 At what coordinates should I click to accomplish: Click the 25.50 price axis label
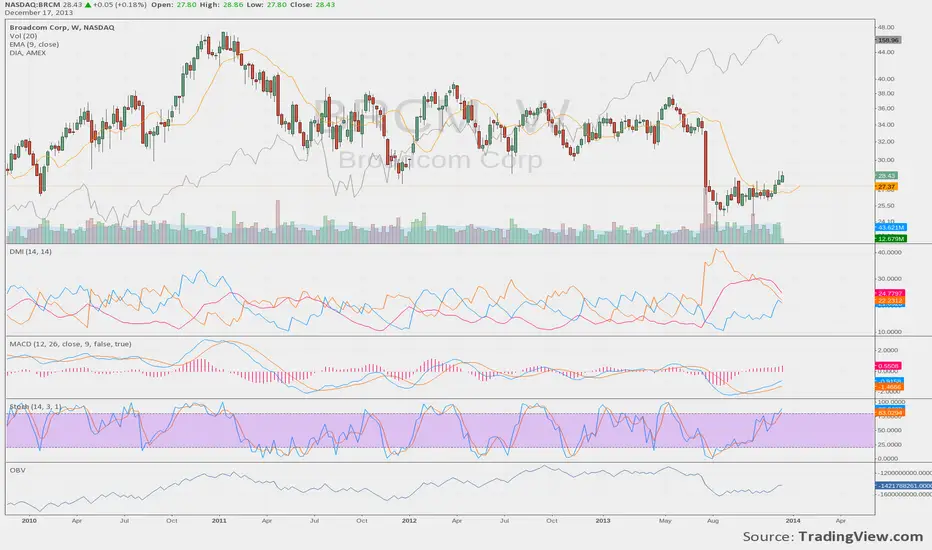coord(886,206)
